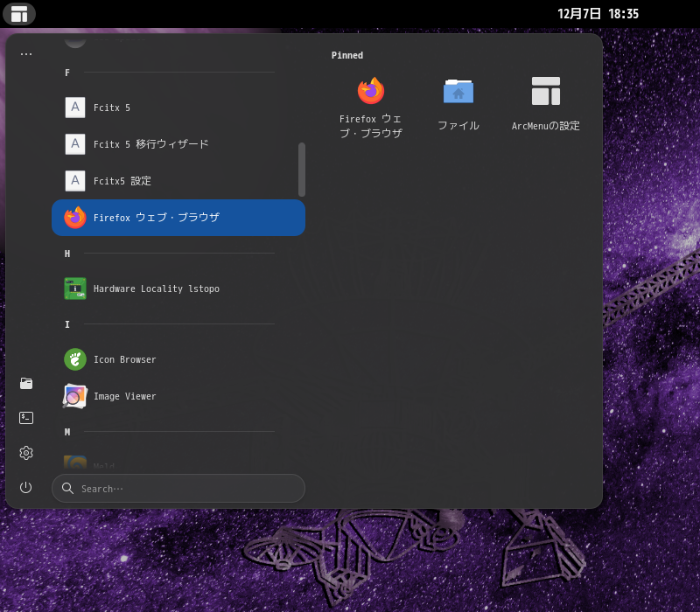Click the Image Viewer app icon
Viewport: 700px width, 612px height.
[x=75, y=396]
